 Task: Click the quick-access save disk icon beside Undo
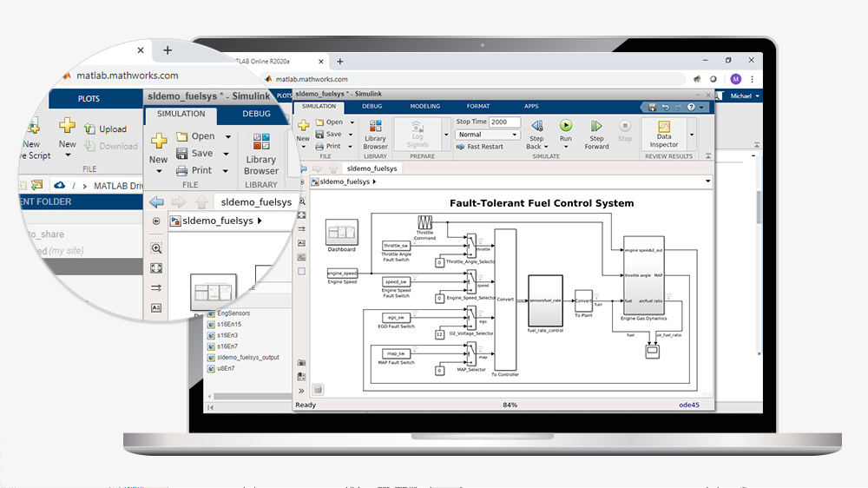pyautogui.click(x=652, y=107)
